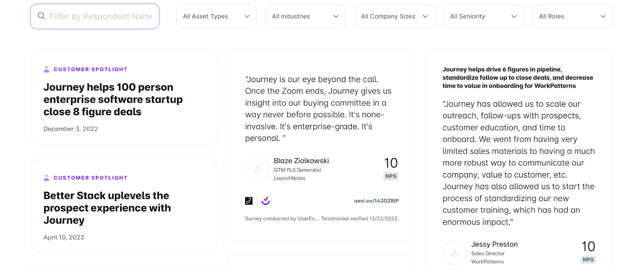The width and height of the screenshot is (644, 271).
Task: Click Jessy Preston's avatar placeholder
Action: [x=454, y=252]
